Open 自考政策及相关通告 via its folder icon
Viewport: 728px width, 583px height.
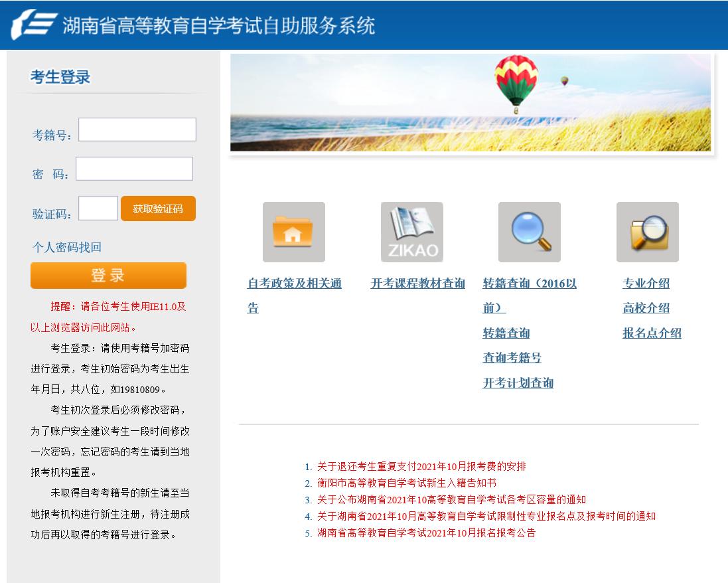point(294,231)
